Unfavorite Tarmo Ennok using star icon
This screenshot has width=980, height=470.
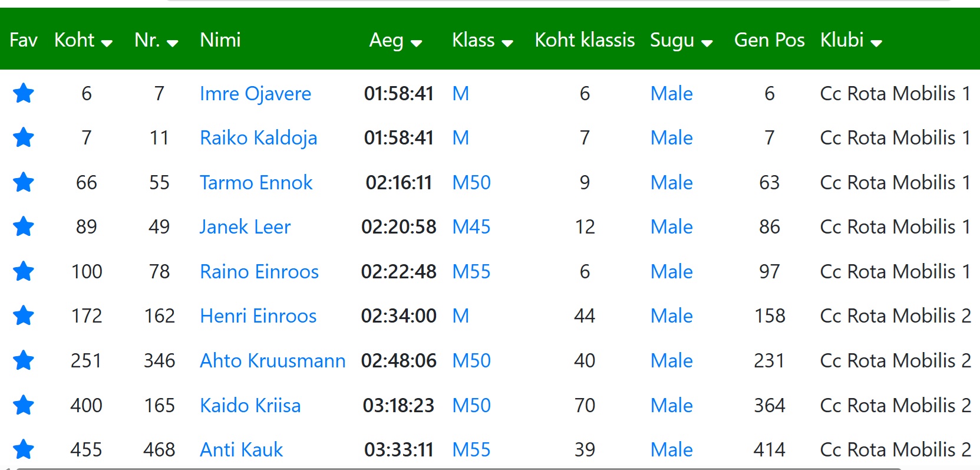pos(24,182)
